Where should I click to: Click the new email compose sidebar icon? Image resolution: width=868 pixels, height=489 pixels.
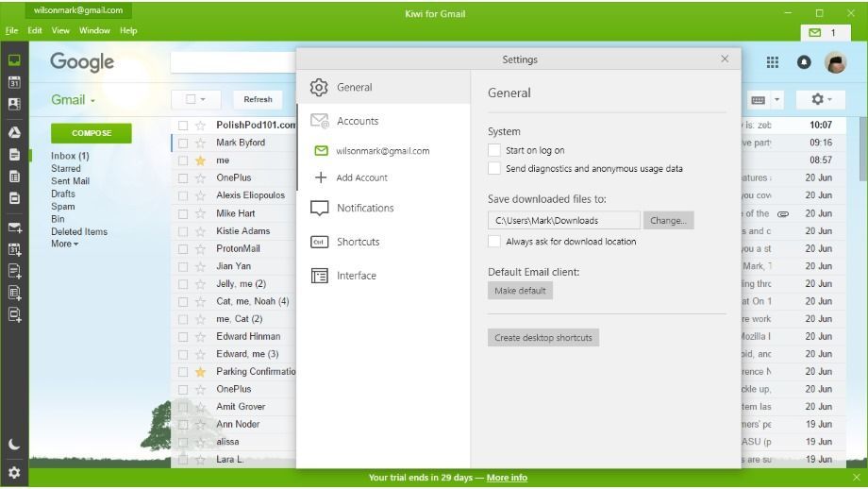14,228
